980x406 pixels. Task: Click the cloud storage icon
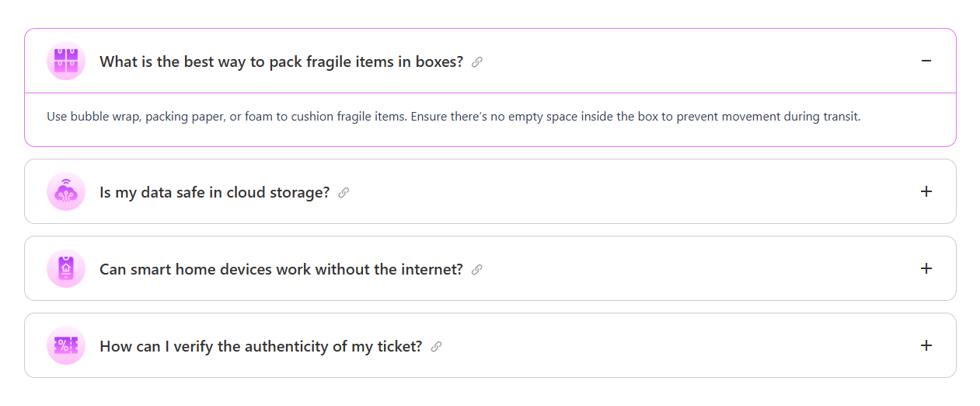tap(66, 192)
